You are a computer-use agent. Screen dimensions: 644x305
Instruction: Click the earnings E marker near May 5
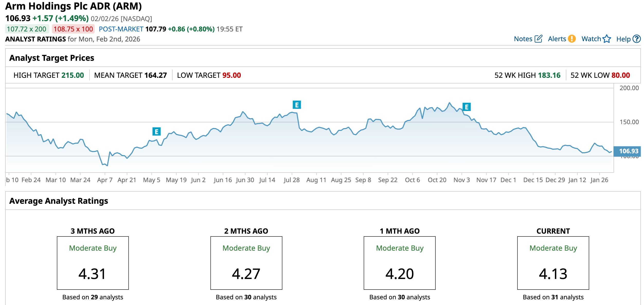click(156, 131)
